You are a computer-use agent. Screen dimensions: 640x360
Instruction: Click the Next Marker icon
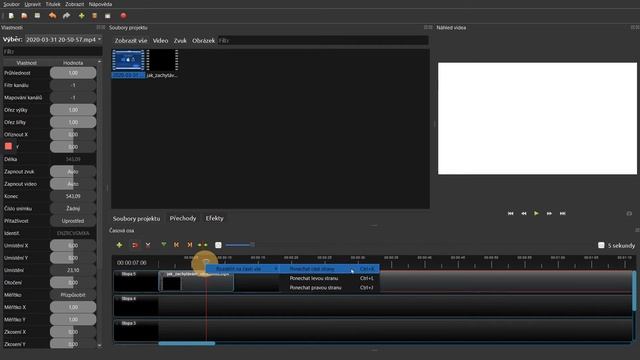coord(189,245)
